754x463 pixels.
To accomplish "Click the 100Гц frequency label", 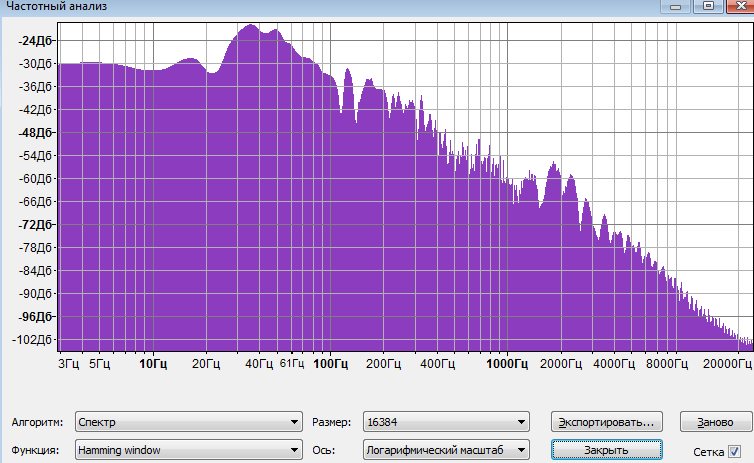I will point(330,363).
